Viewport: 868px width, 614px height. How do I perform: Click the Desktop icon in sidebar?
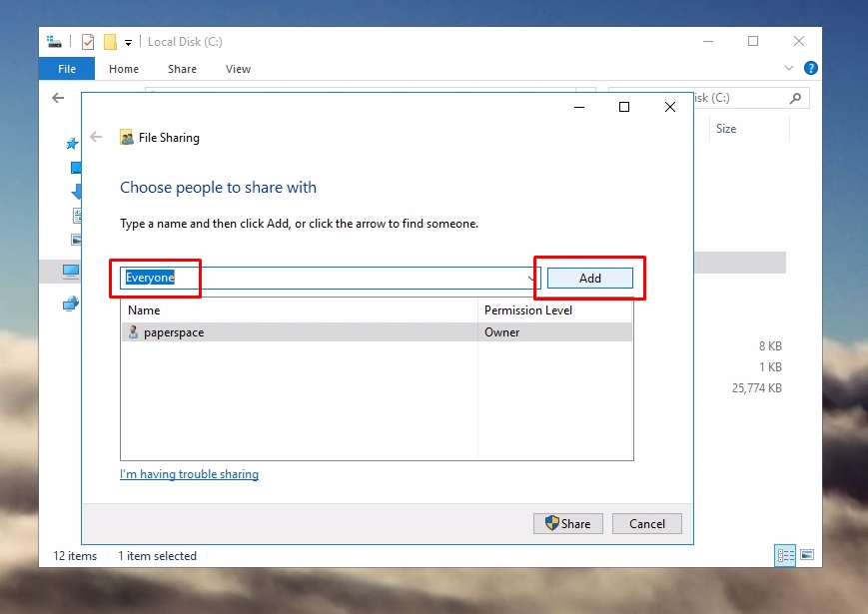(76, 168)
